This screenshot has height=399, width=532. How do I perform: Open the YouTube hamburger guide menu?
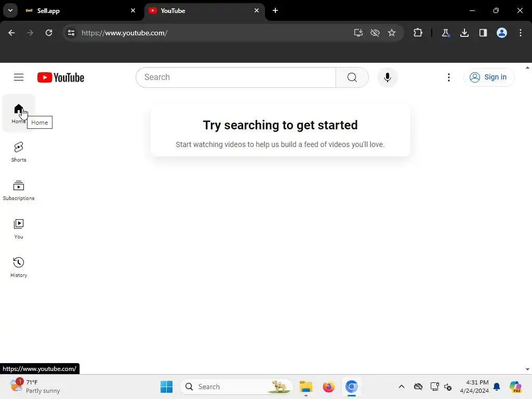tap(19, 77)
